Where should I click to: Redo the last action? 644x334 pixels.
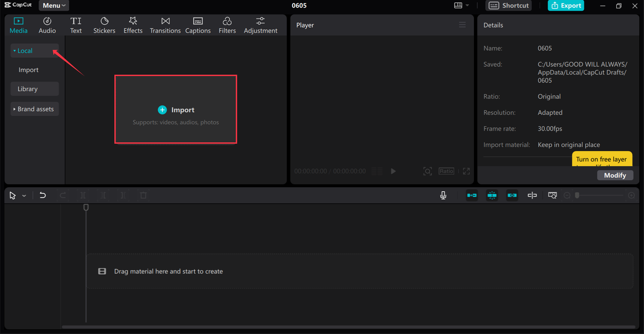(63, 195)
